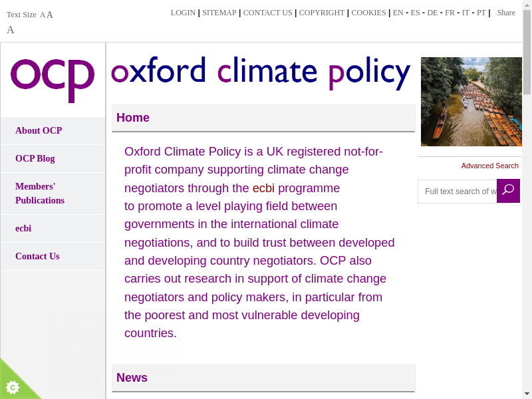This screenshot has width=532, height=399.
Task: Click the purple search magnifier button
Action: point(508,191)
